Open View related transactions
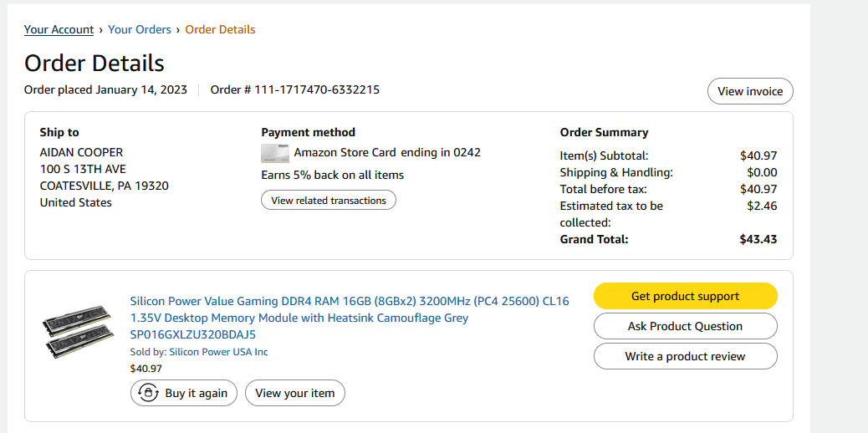This screenshot has height=433, width=868. [328, 201]
